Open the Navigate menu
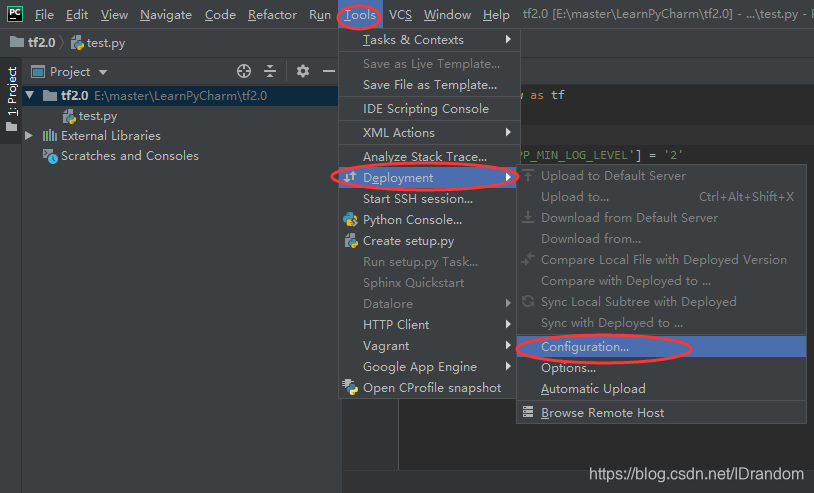The width and height of the screenshot is (814, 493). 166,15
